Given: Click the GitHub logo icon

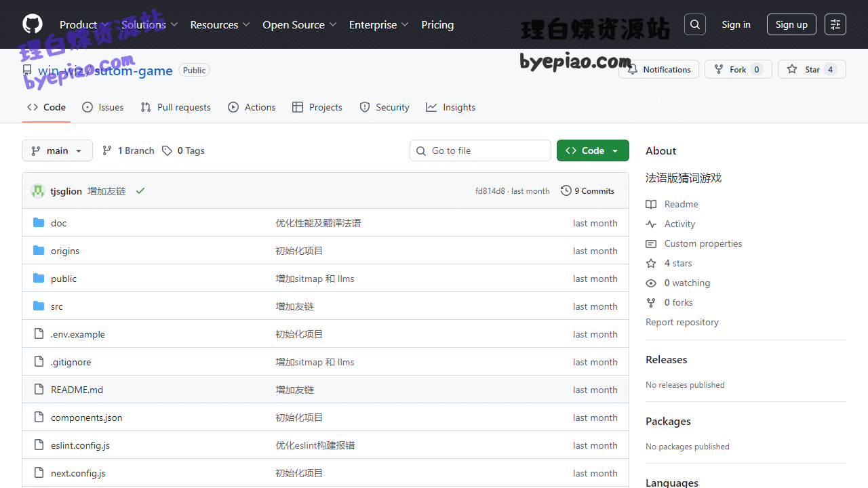Looking at the screenshot, I should [x=33, y=24].
